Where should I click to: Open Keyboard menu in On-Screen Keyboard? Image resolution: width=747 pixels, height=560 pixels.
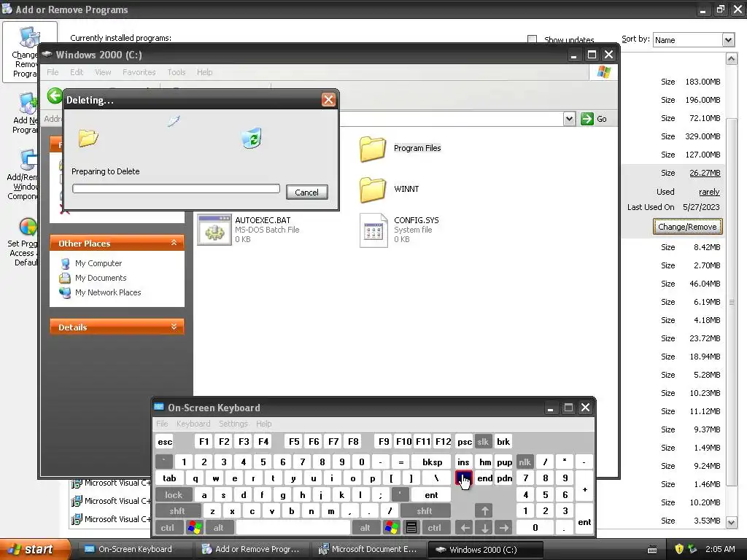pyautogui.click(x=193, y=424)
